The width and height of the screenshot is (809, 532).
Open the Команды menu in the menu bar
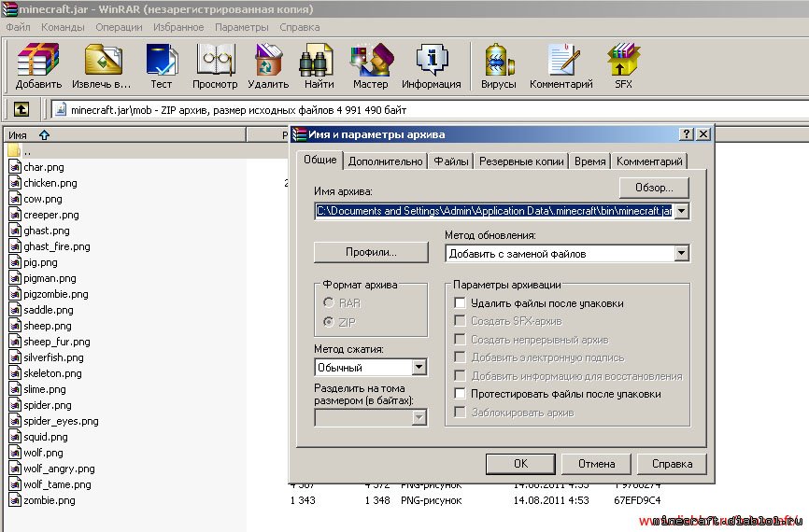tap(63, 27)
